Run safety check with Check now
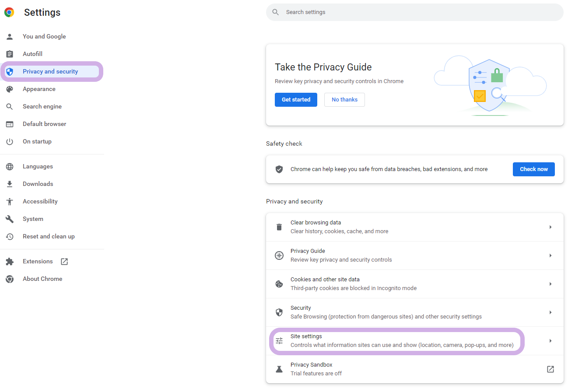Viewport: 582px width, 392px height. click(x=533, y=169)
